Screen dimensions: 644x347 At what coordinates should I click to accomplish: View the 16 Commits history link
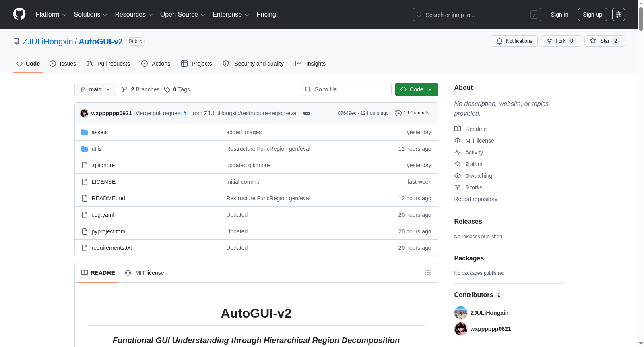[413, 113]
